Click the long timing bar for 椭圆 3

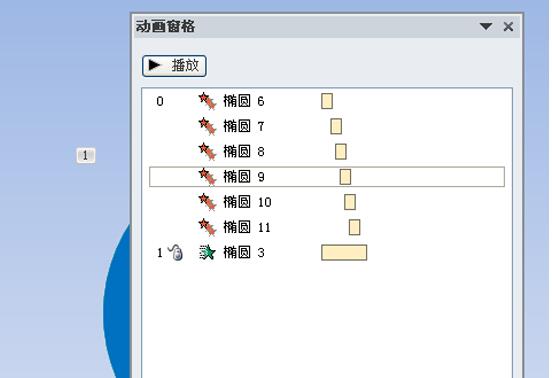coord(344,253)
